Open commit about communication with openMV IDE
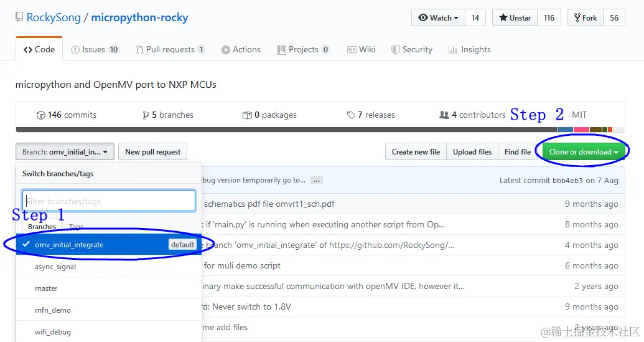 (x=334, y=286)
